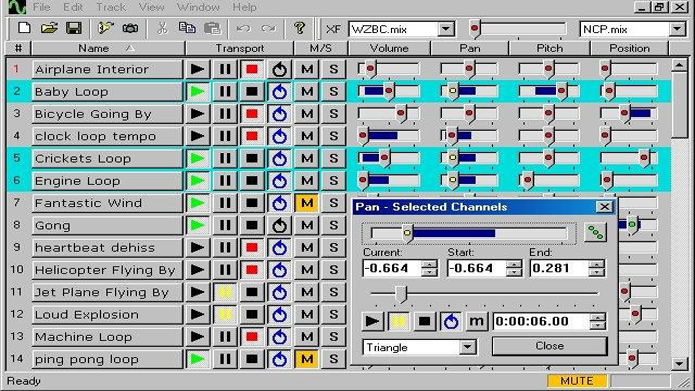
Task: Unmute the ping pong loop track
Action: 307,359
